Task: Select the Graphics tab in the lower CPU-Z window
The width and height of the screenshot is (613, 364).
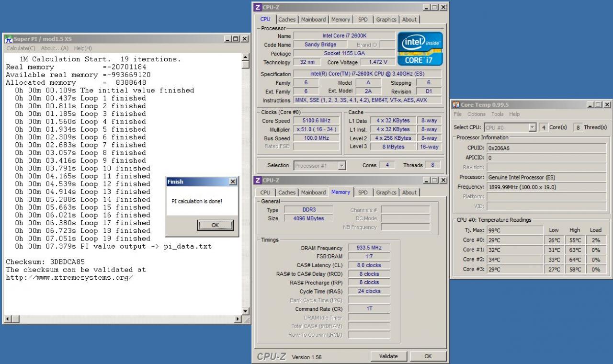Action: pos(386,193)
